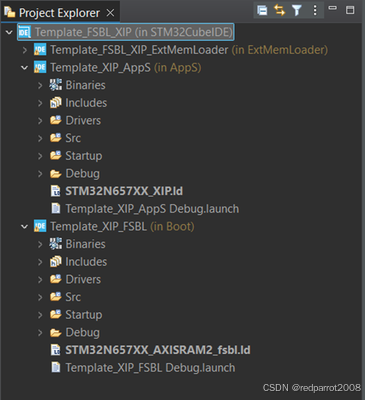The height and width of the screenshot is (400, 365).
Task: Click Src folder icon in Template_XIP_FSBL
Action: click(56, 297)
